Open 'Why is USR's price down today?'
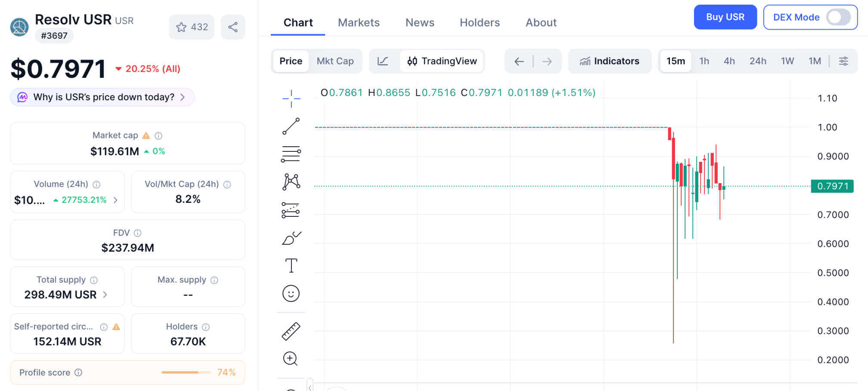 pyautogui.click(x=102, y=97)
